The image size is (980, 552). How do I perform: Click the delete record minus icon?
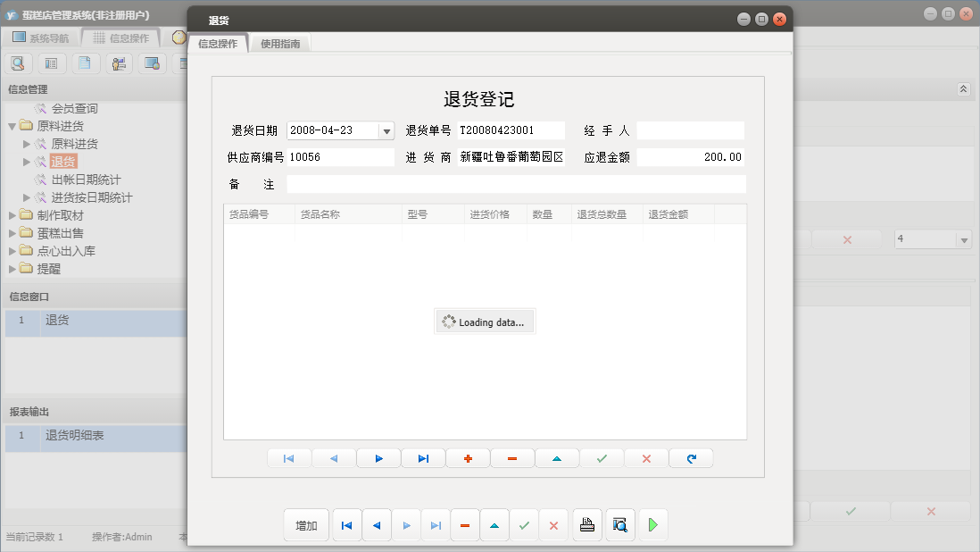(x=512, y=457)
